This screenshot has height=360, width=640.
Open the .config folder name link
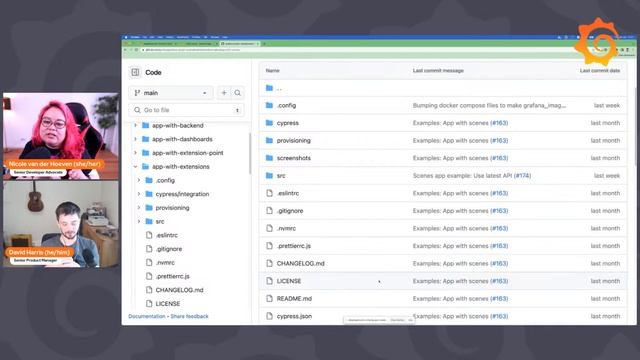coord(286,105)
